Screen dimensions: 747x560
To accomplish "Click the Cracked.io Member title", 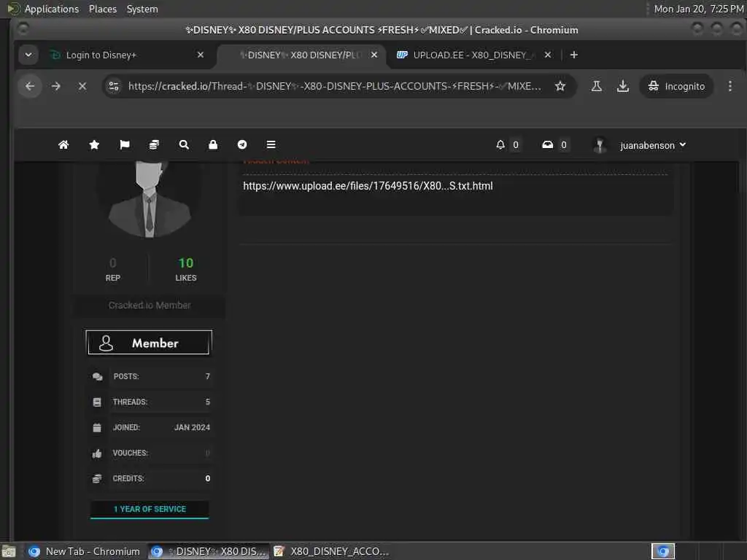I will pos(150,306).
